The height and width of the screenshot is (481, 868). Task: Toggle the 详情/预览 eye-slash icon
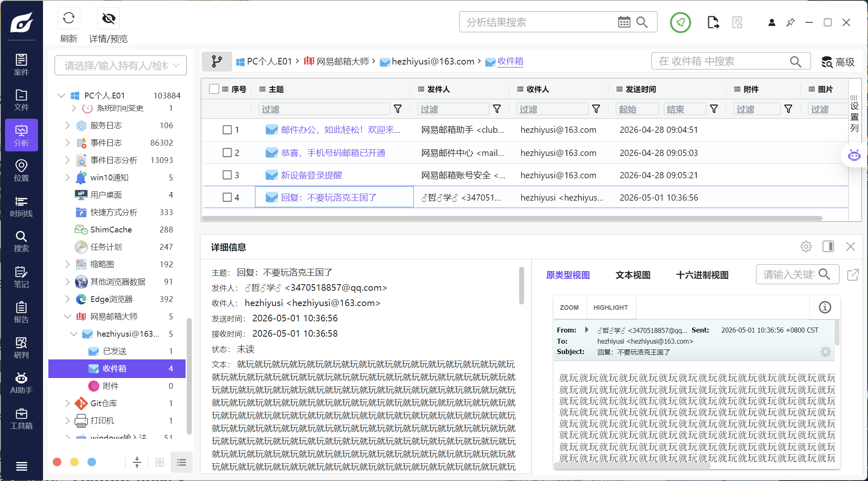[109, 18]
